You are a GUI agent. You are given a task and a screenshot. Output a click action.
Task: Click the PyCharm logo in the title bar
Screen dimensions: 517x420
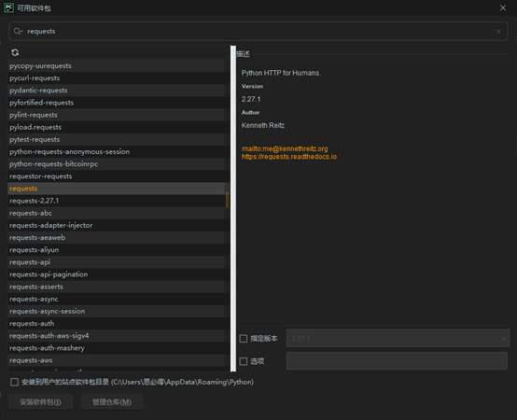8,7
